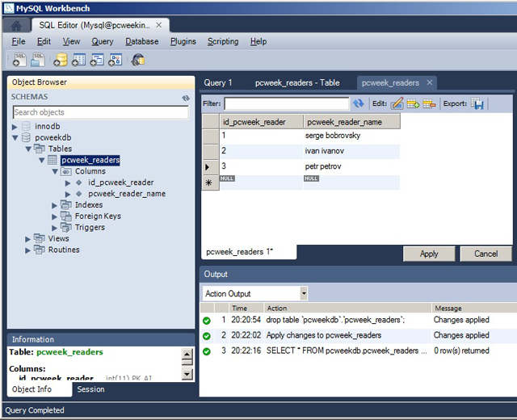Expand id_pcweek_reader column node

point(68,183)
